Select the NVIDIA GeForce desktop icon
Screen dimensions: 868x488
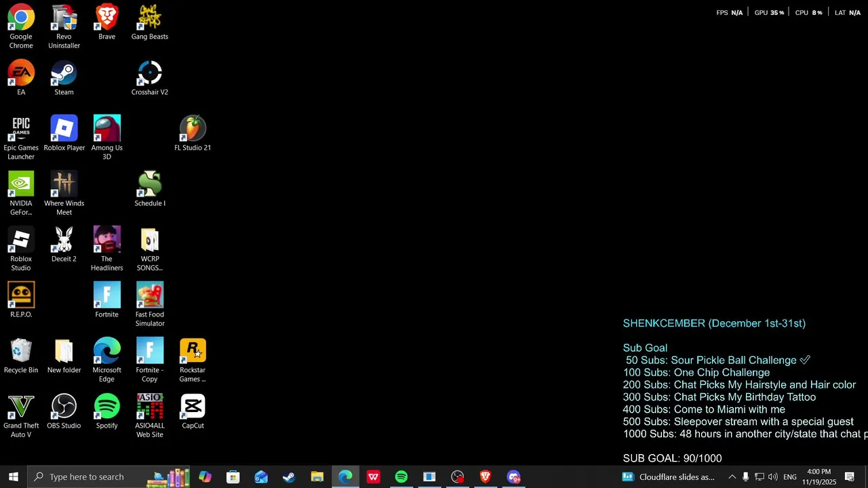(21, 194)
